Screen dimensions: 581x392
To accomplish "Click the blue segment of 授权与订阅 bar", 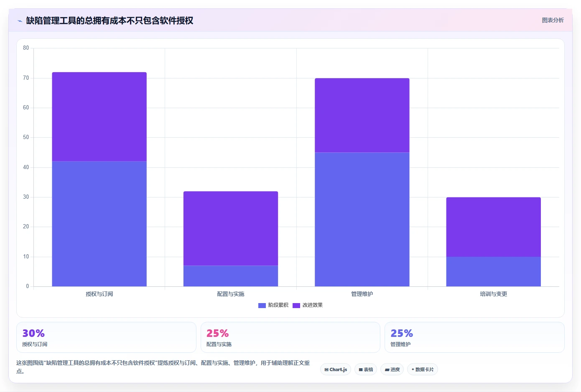I will [x=99, y=224].
